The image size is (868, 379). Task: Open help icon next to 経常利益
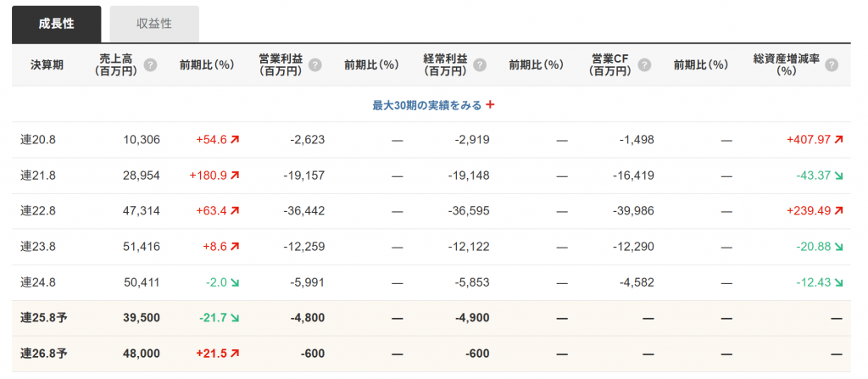[x=480, y=64]
